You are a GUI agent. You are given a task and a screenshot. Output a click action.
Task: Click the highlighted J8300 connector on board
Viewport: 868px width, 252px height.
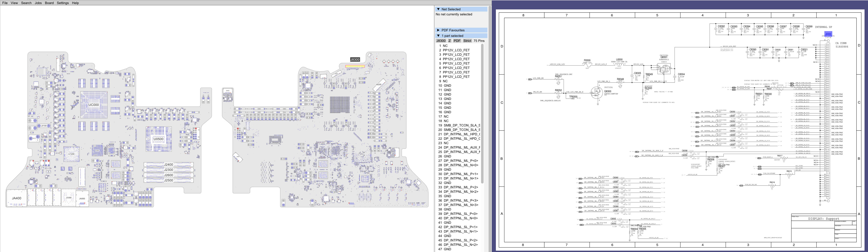[x=355, y=66]
